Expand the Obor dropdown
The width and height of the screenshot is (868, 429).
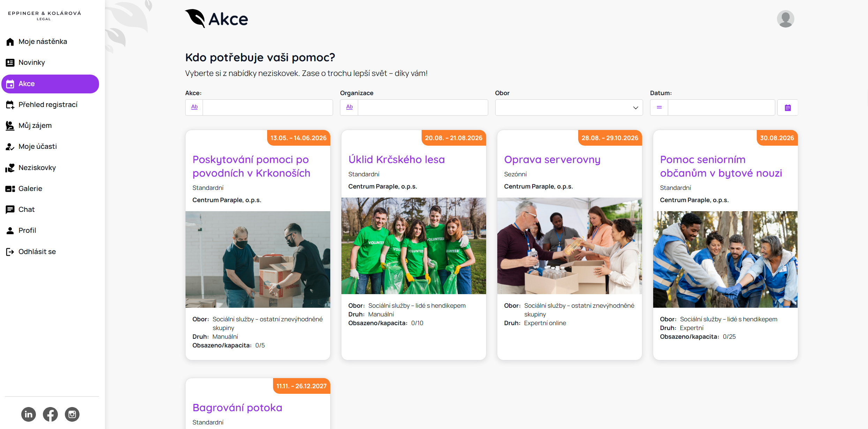[569, 108]
